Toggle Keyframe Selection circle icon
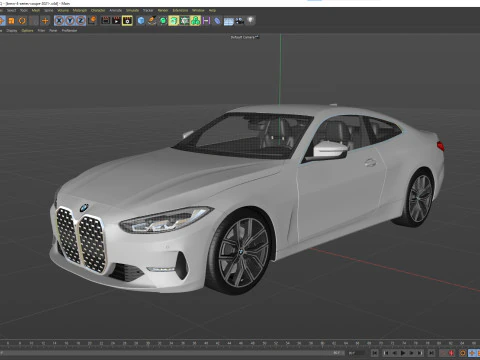This screenshot has width=480, height=360. pos(463,353)
